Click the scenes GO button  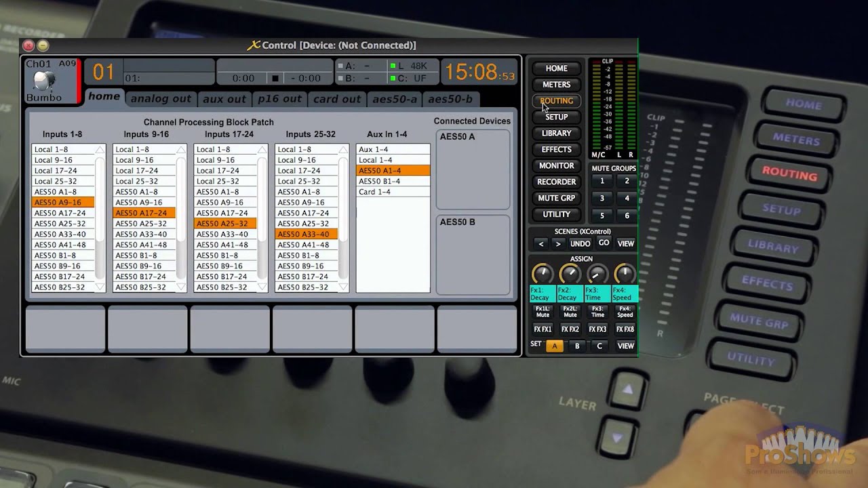(604, 243)
